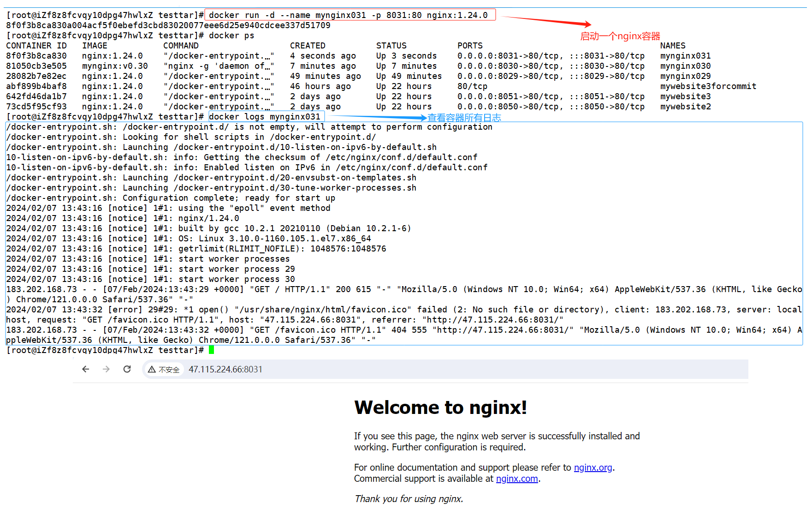Click the 'built by gcc 10.2.1' log line
Viewport: 812px width, 509px height.
click(x=208, y=228)
